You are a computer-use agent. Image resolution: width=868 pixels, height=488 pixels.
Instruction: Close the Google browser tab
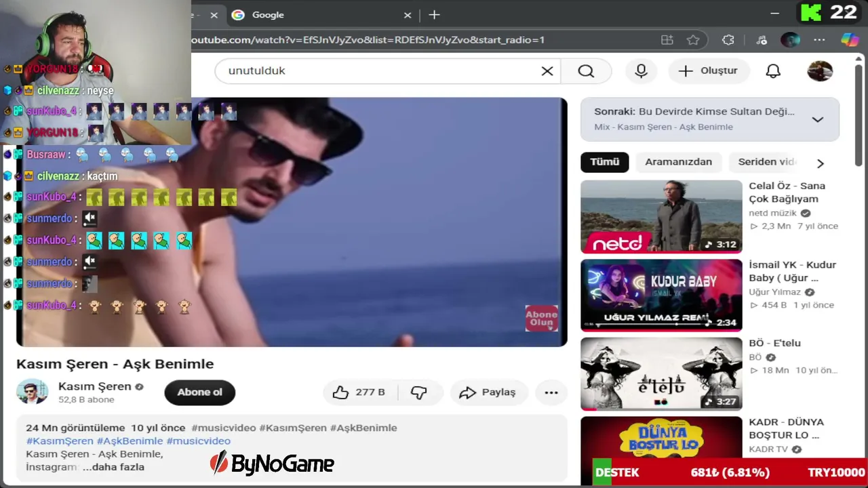[x=408, y=15]
